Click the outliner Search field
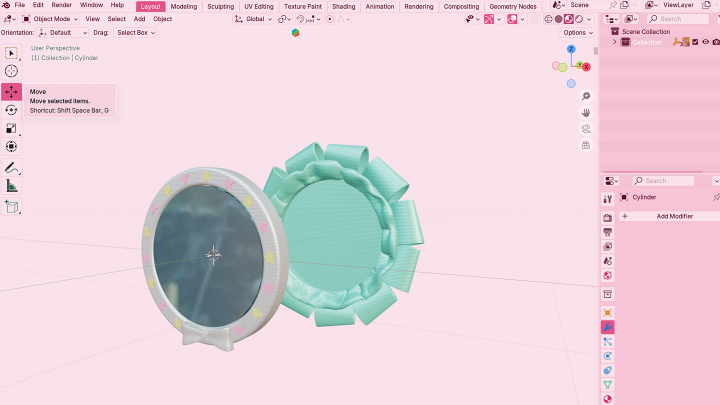720x405 pixels. pyautogui.click(x=678, y=19)
